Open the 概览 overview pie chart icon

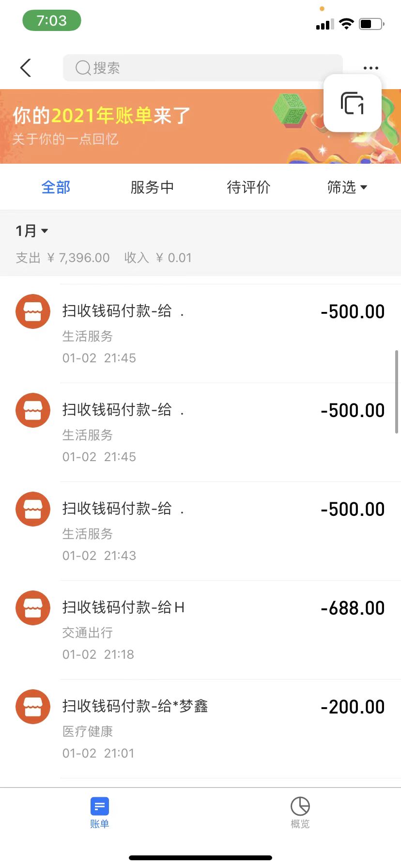[x=300, y=806]
